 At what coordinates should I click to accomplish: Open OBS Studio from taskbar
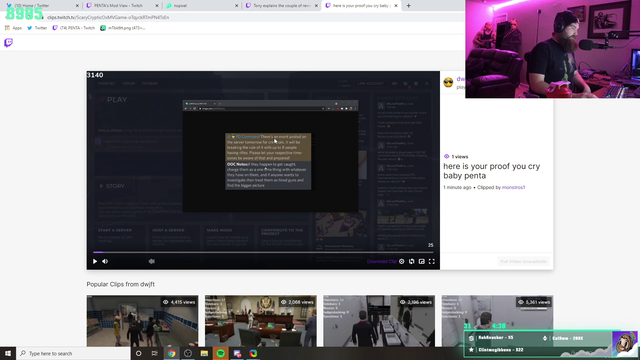(188, 353)
